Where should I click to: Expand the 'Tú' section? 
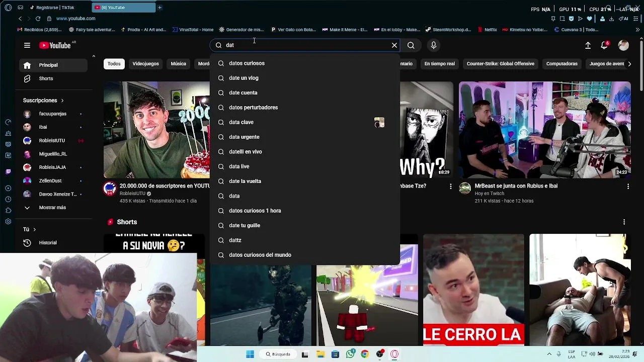(29, 229)
